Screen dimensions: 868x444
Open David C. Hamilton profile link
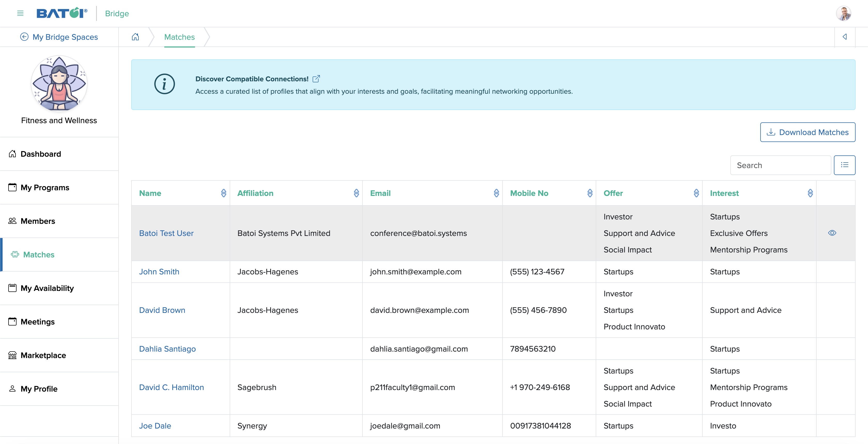click(x=171, y=387)
